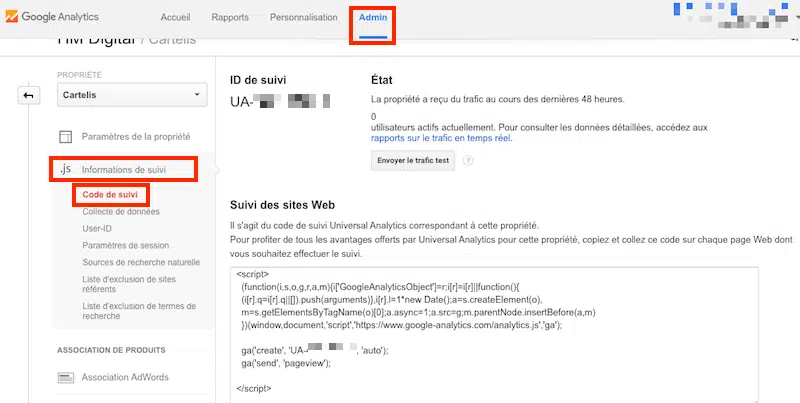The image size is (800, 403).
Task: Open Collecte de données settings
Action: (x=120, y=211)
